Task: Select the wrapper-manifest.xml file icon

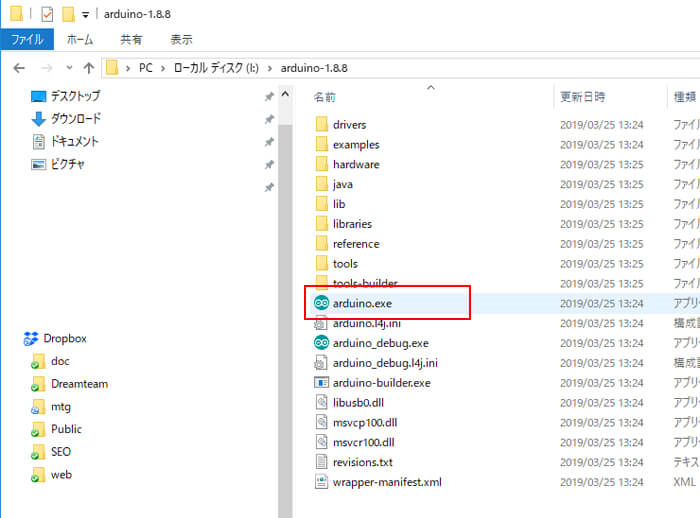Action: tap(321, 482)
